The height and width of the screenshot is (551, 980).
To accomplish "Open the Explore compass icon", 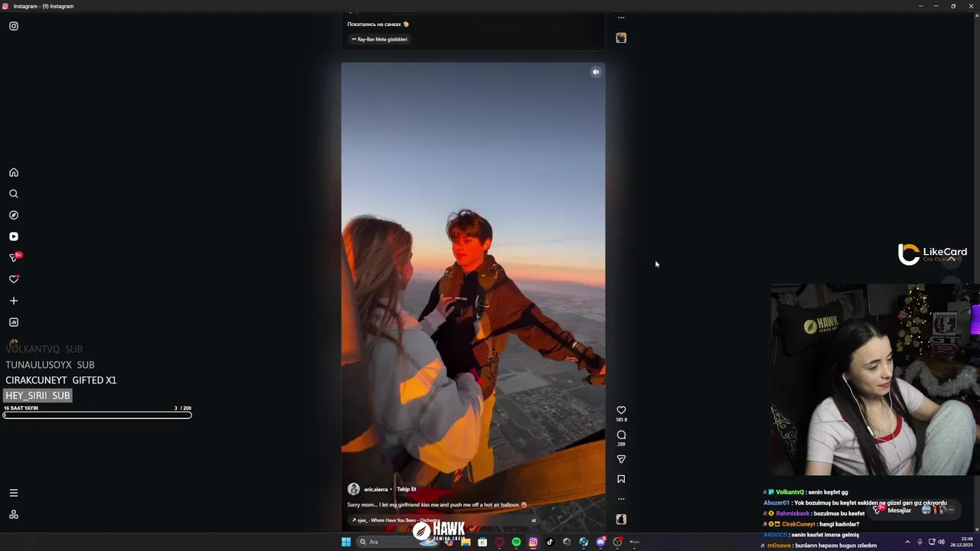I will coord(14,215).
